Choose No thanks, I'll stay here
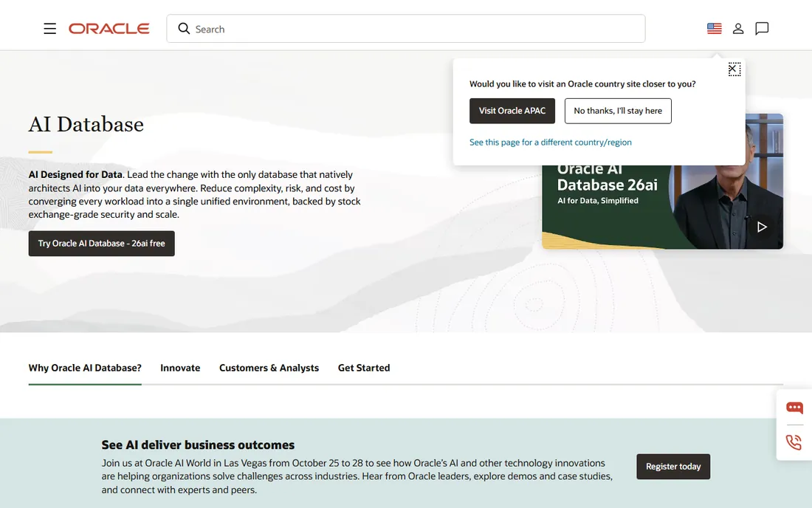812x508 pixels. (x=618, y=111)
